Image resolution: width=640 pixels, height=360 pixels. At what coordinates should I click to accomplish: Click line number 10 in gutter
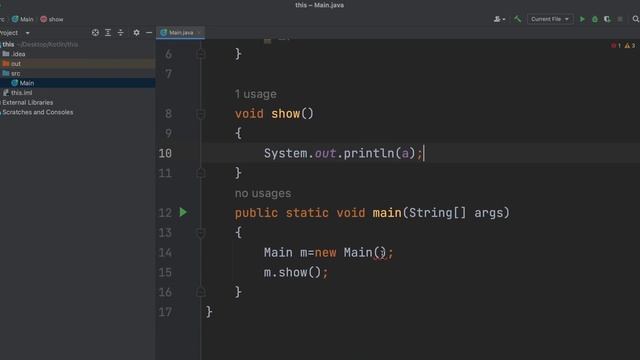click(165, 153)
